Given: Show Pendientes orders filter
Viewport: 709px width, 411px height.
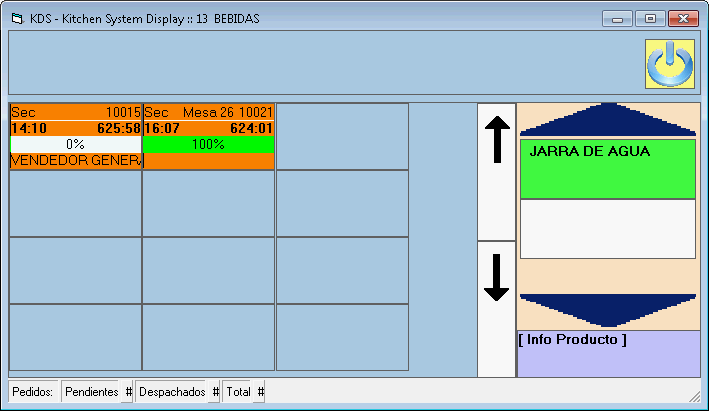Looking at the screenshot, I should (x=97, y=392).
